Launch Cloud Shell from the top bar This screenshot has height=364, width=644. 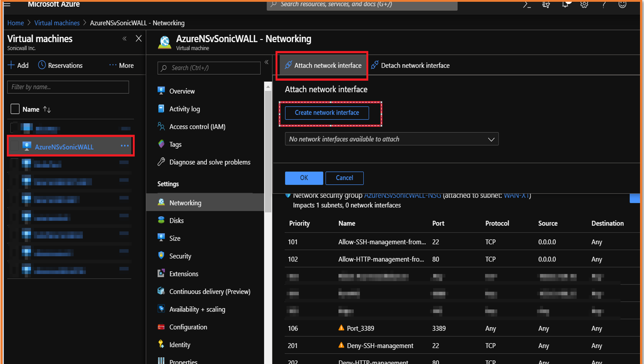tap(527, 4)
